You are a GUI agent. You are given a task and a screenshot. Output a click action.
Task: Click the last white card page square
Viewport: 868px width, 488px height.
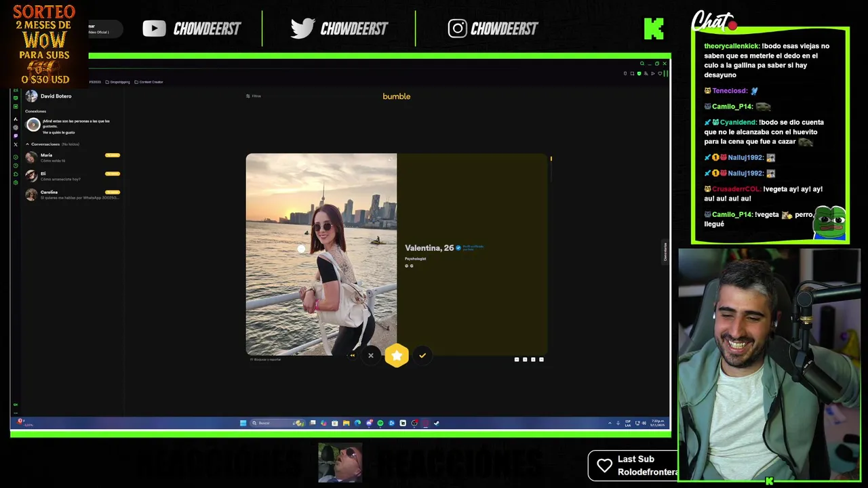pos(541,359)
